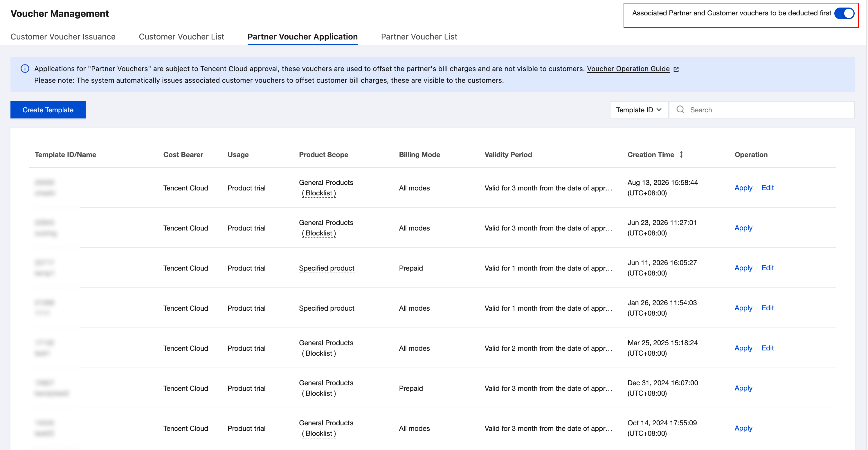The width and height of the screenshot is (868, 450).
Task: Click Specified product in Jun 11, 2026 row
Action: point(327,268)
